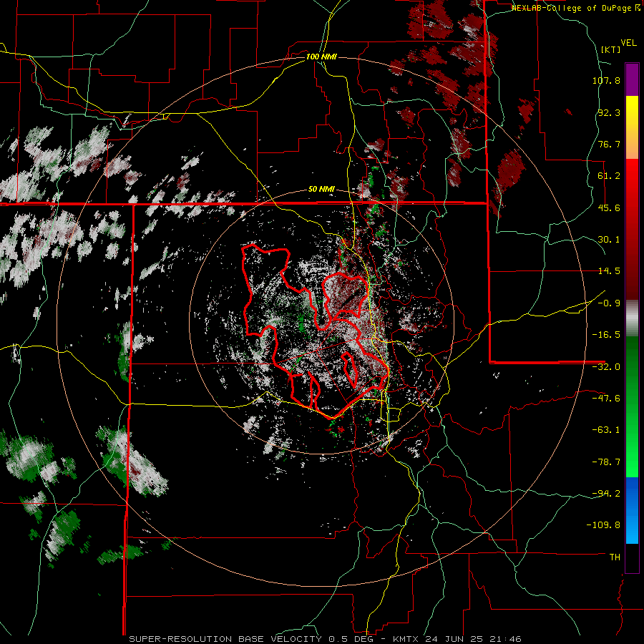The image size is (644, 644).
Task: Click the -32.0 legend value
Action: coord(606,367)
